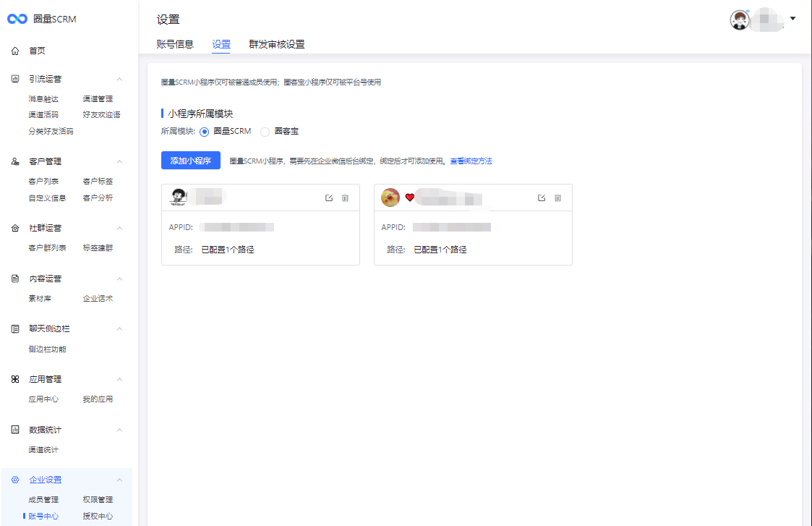Viewport: 812px width, 526px height.
Task: Collapse the 社群运营 sidebar section
Action: (x=120, y=229)
